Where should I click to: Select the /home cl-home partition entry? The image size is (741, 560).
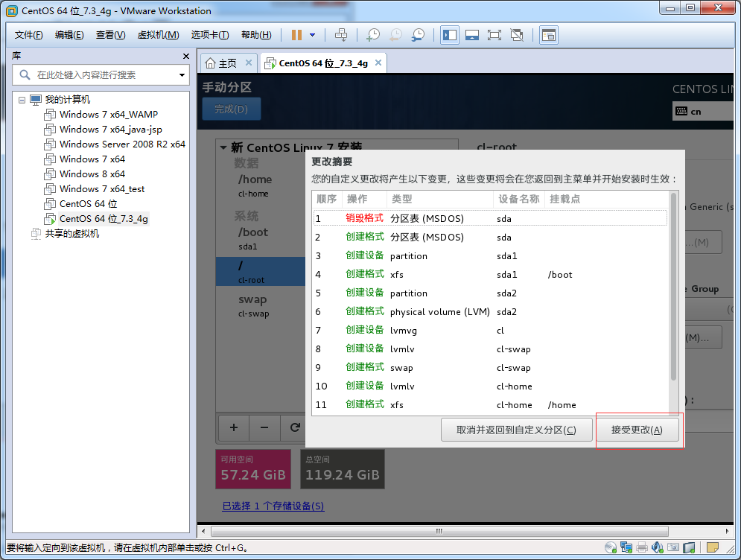click(261, 185)
